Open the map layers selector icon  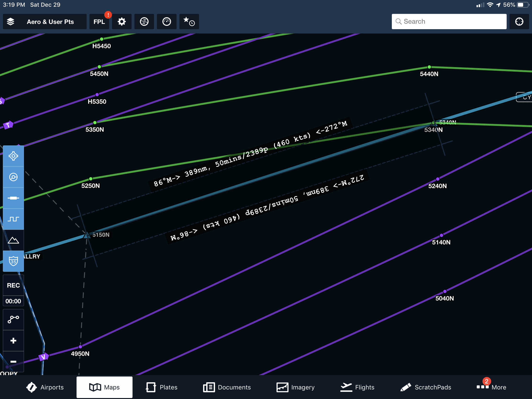[11, 22]
